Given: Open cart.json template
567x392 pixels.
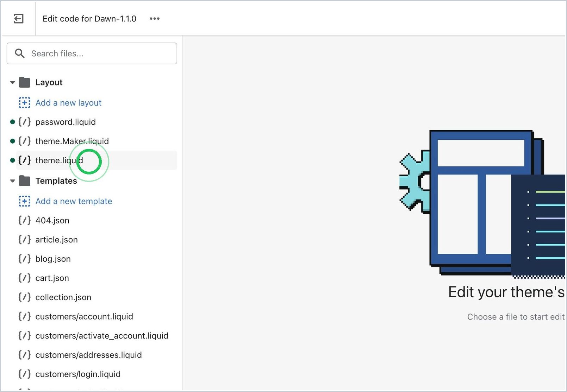Looking at the screenshot, I should (52, 278).
